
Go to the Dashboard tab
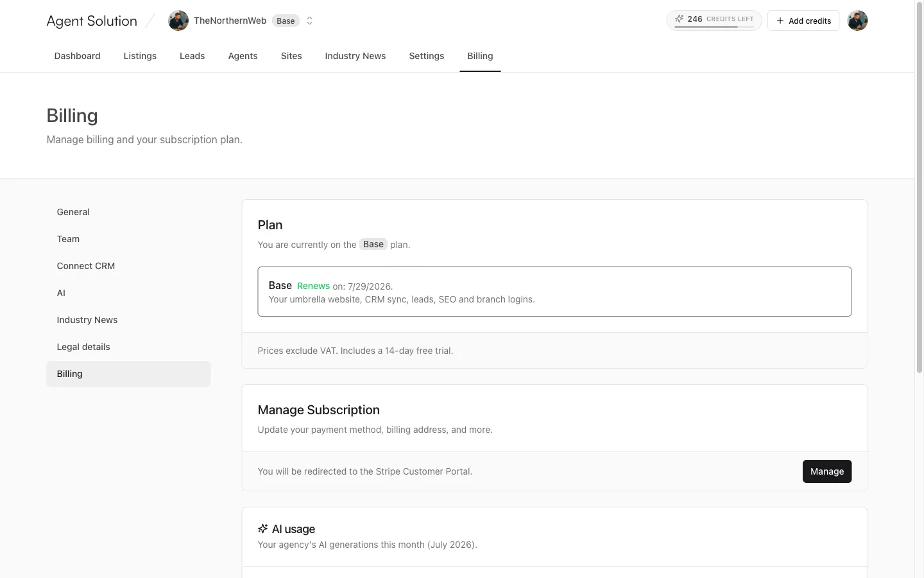(77, 56)
